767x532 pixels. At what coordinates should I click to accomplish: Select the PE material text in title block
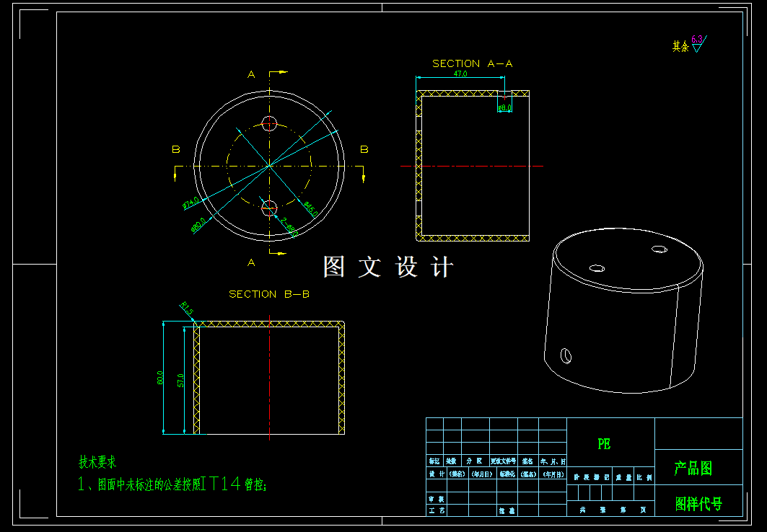604,444
